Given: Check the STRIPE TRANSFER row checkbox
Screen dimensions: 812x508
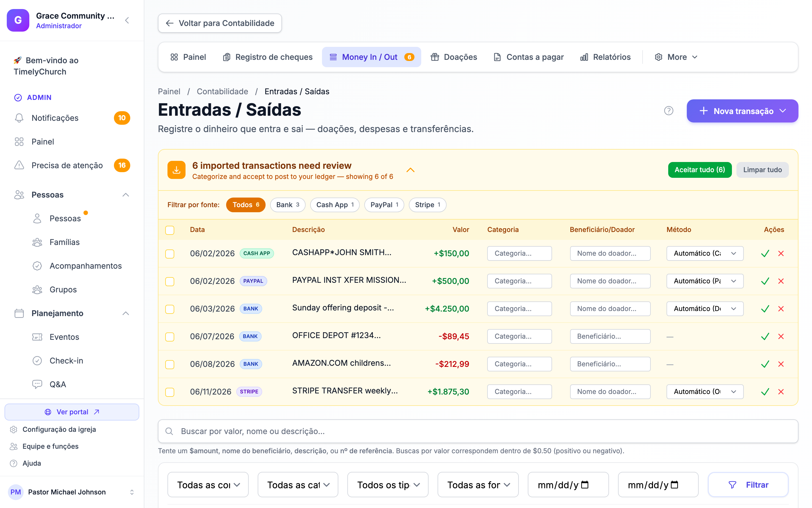Looking at the screenshot, I should click(x=170, y=392).
